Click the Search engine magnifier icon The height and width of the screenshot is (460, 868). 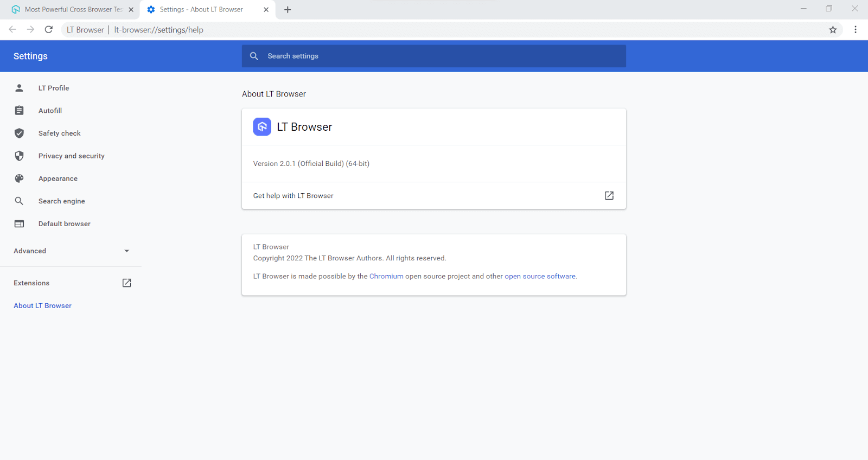coord(19,201)
